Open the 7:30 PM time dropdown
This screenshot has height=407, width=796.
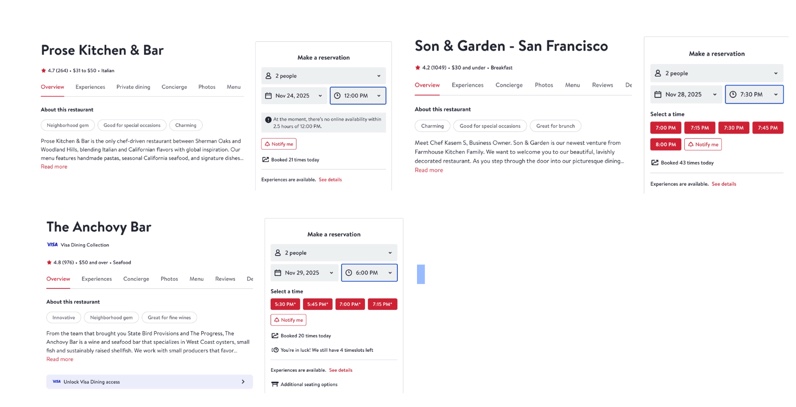754,95
